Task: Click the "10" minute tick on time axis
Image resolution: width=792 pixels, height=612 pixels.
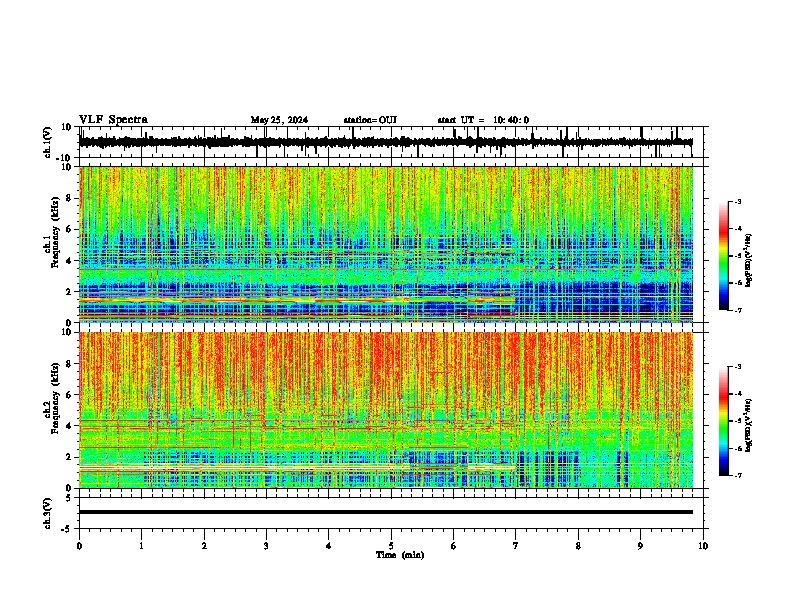Action: tap(703, 546)
